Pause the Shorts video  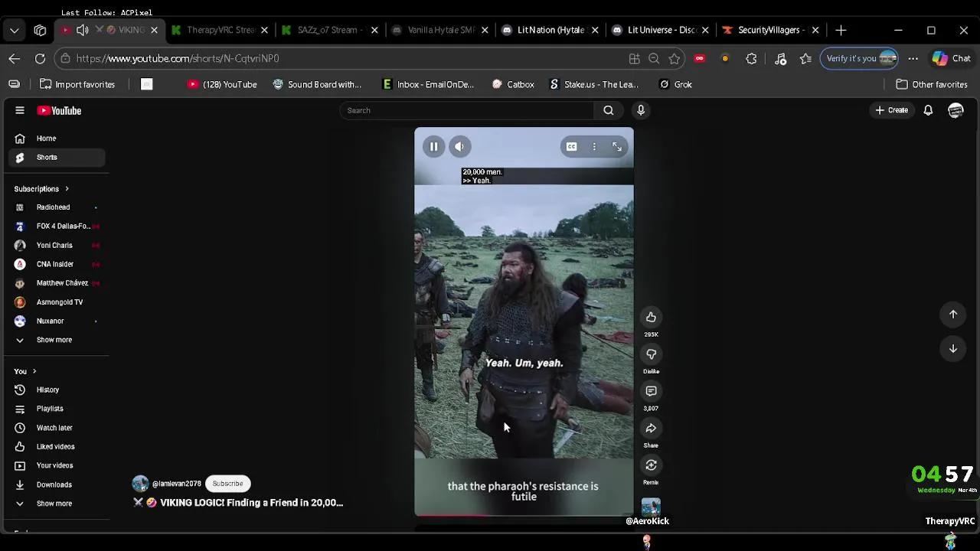pos(433,147)
